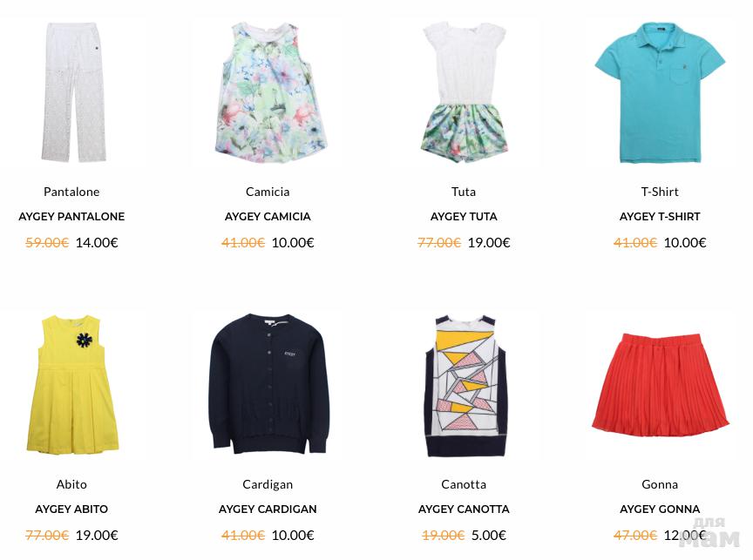Select the red pleated Gonna image

pyautogui.click(x=660, y=384)
